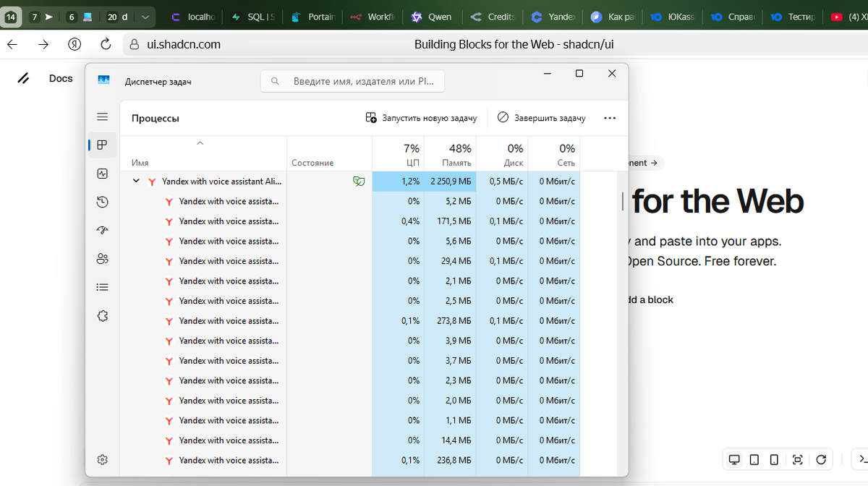Click the Task Manager search field
868x486 pixels.
[x=352, y=81]
